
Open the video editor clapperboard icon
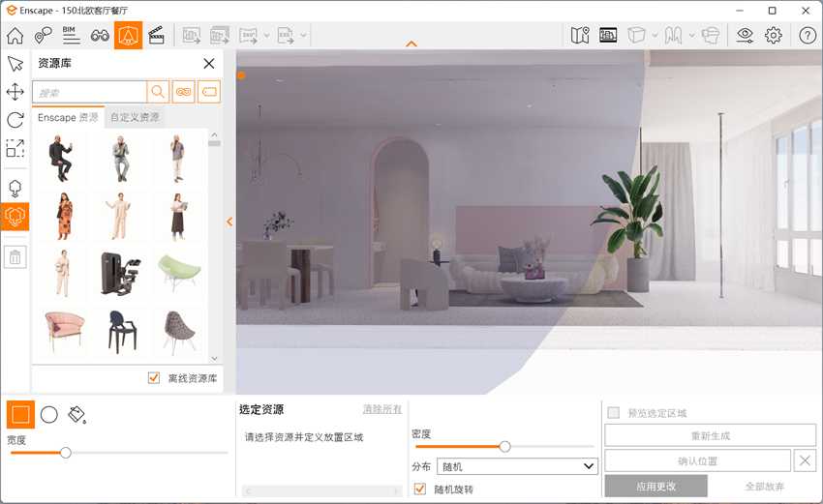[x=155, y=35]
